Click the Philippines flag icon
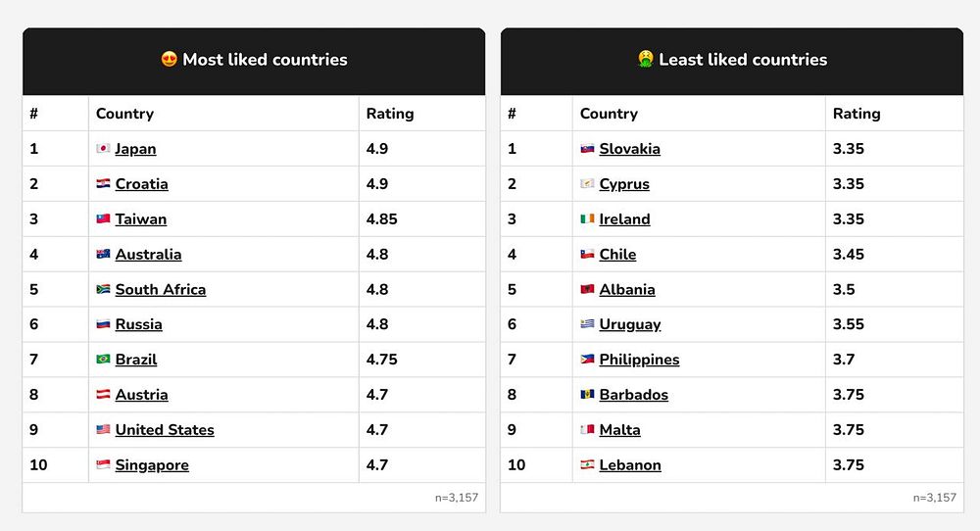This screenshot has height=531, width=980. pyautogui.click(x=587, y=359)
